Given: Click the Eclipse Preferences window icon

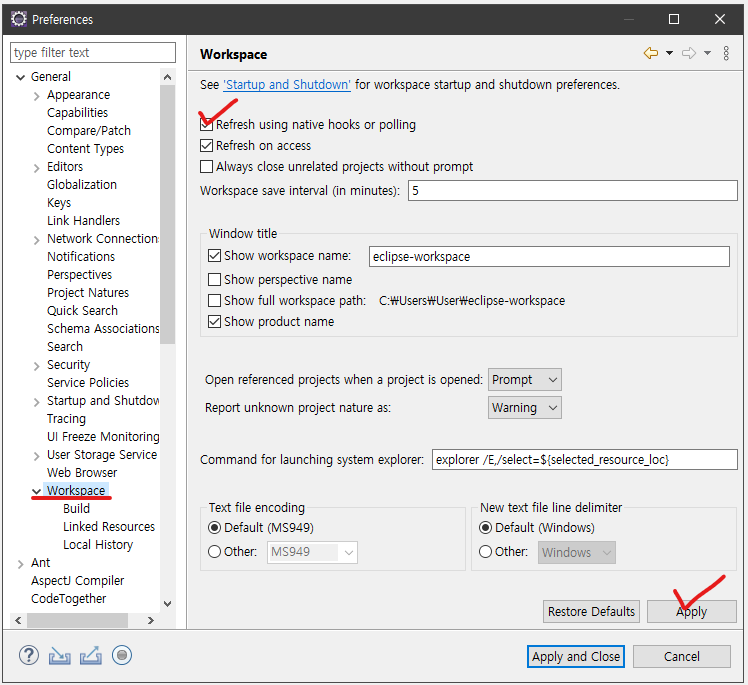Looking at the screenshot, I should tap(19, 19).
